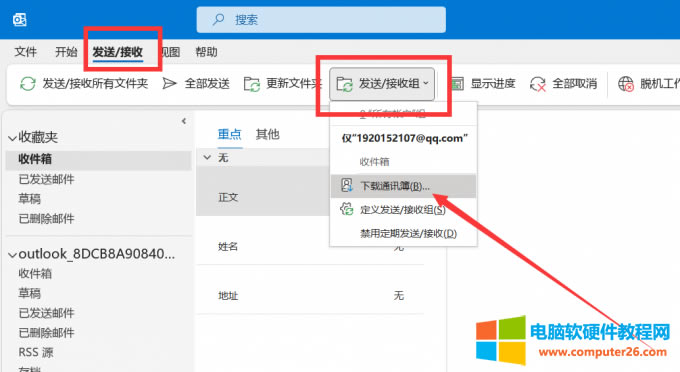Click the 更新文件夹 folder icon

coord(252,84)
